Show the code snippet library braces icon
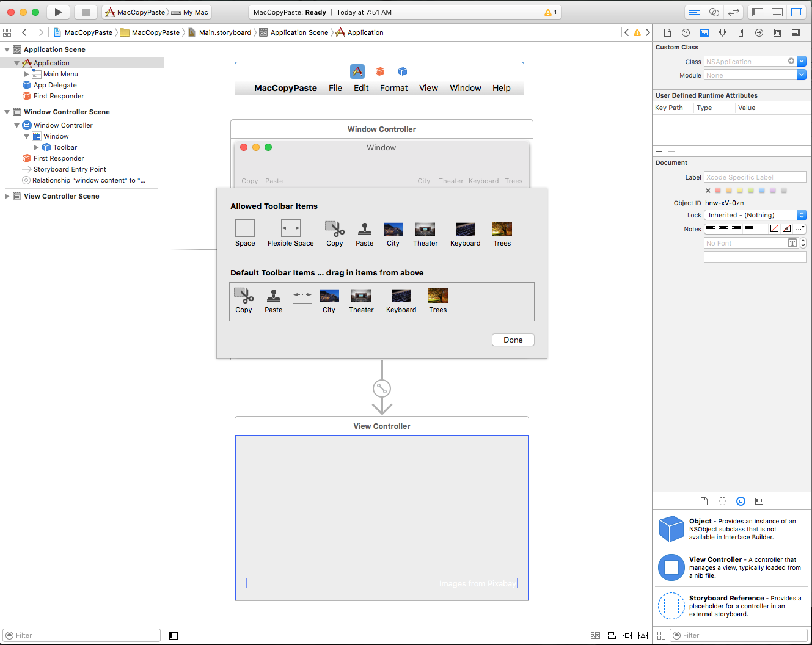Viewport: 812px width, 645px height. click(x=722, y=501)
